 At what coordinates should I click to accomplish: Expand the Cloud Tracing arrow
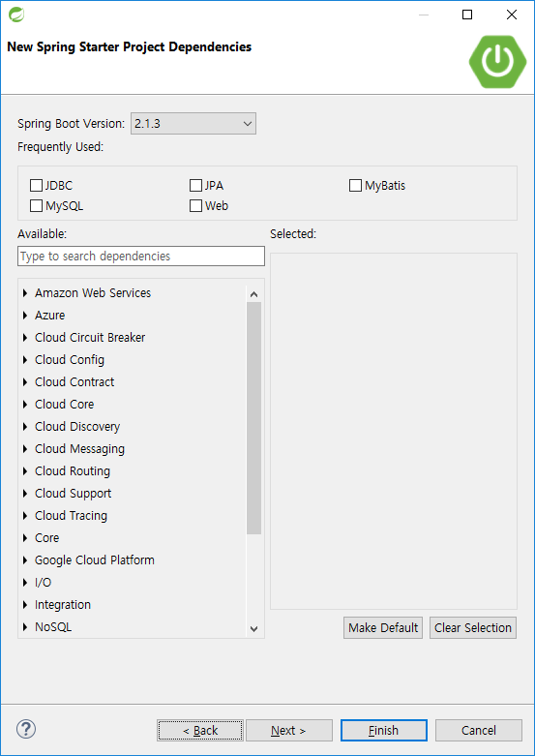(25, 515)
